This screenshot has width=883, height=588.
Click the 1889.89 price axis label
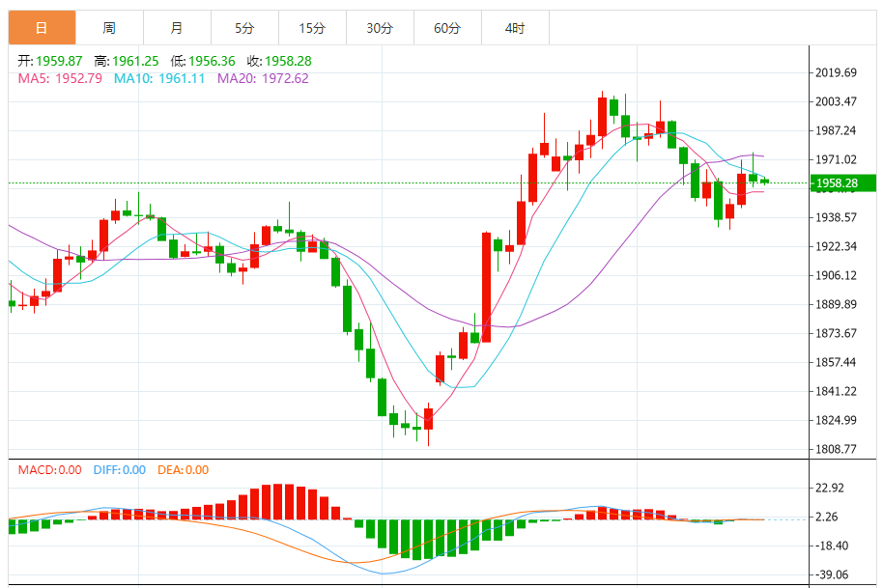click(836, 304)
